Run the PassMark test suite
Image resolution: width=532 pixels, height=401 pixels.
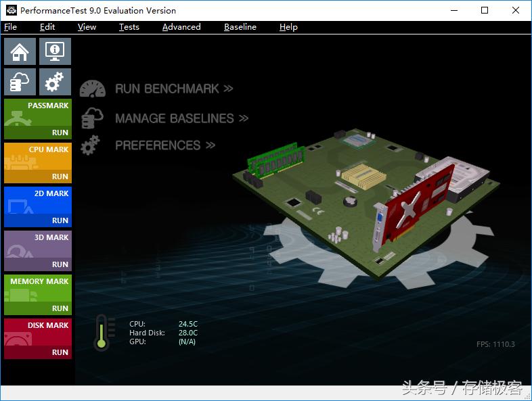pos(60,133)
